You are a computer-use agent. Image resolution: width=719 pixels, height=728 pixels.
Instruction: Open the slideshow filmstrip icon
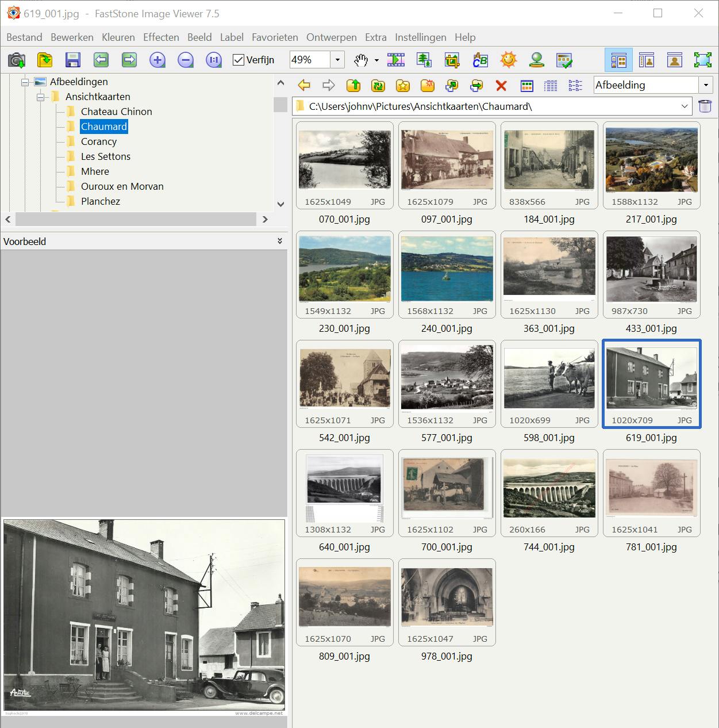[395, 60]
